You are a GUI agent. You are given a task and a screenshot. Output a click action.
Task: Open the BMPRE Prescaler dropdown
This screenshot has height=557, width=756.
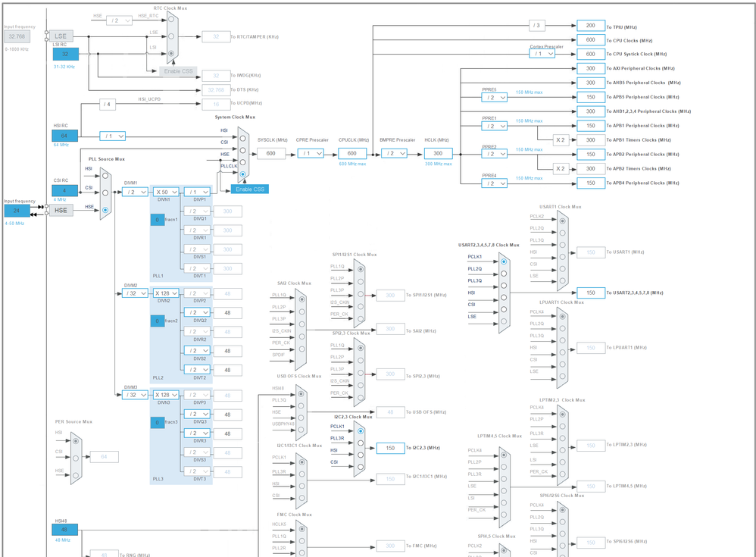click(x=394, y=153)
